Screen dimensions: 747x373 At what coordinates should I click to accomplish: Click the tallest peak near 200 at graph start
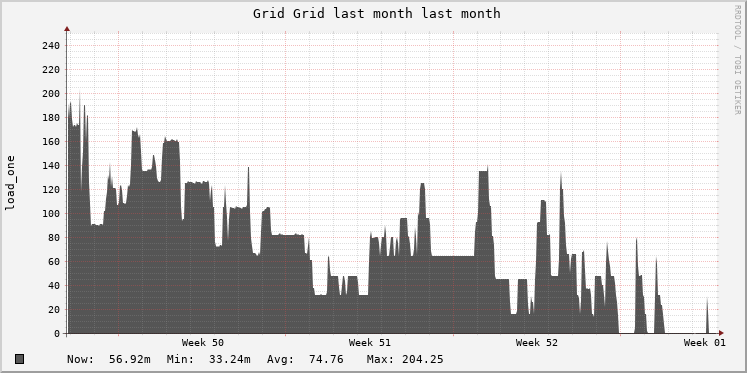(x=80, y=94)
